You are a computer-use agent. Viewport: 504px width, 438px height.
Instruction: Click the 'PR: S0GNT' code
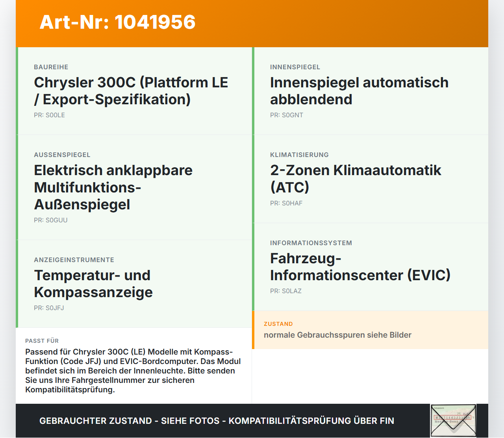click(x=287, y=115)
